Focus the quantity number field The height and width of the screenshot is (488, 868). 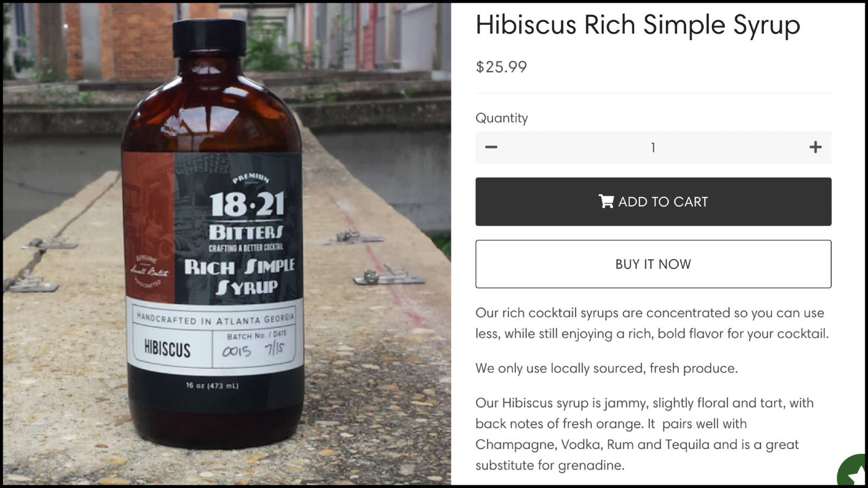(653, 147)
